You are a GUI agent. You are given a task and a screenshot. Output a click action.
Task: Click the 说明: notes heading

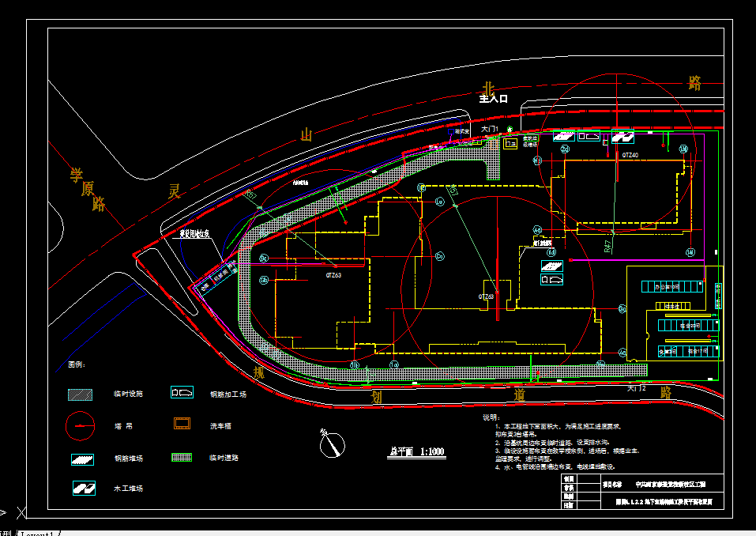point(491,417)
